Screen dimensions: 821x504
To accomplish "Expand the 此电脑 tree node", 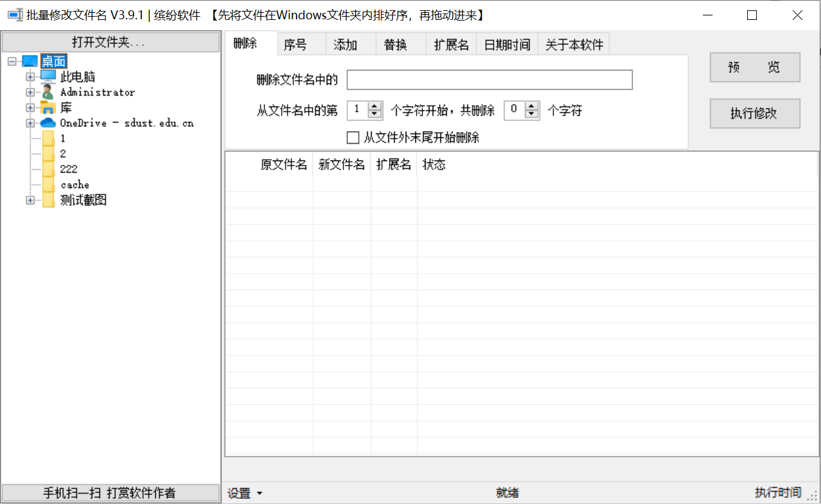I will pyautogui.click(x=30, y=76).
